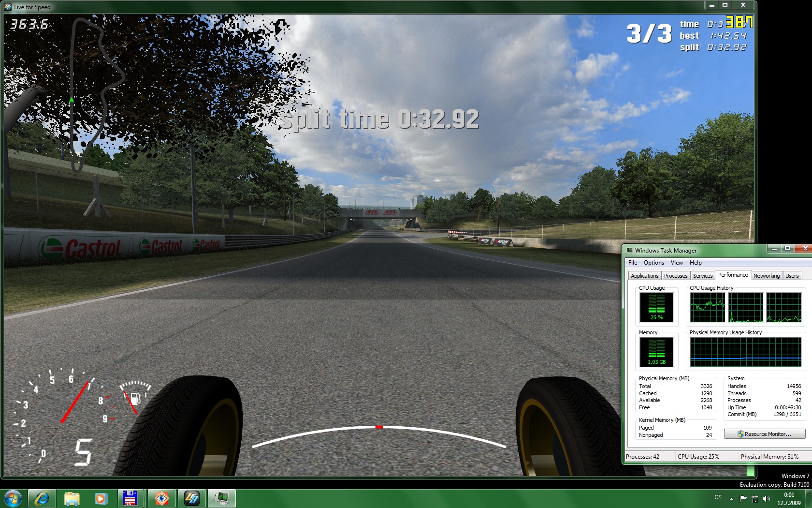Viewport: 812px width, 508px height.
Task: Open the Windows Start menu orb
Action: tap(13, 498)
